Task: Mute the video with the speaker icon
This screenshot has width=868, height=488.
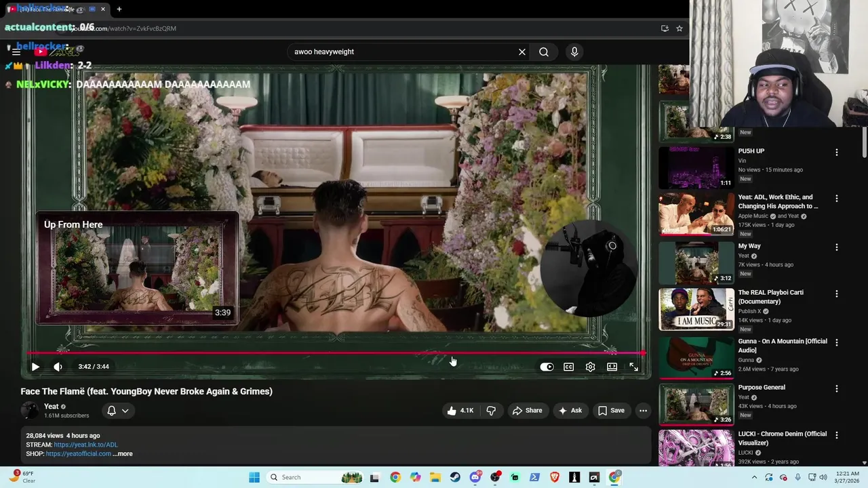Action: pos(58,367)
